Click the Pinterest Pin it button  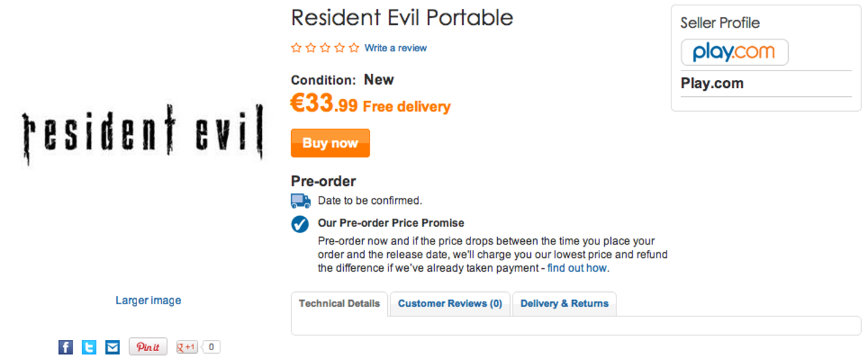[x=148, y=347]
